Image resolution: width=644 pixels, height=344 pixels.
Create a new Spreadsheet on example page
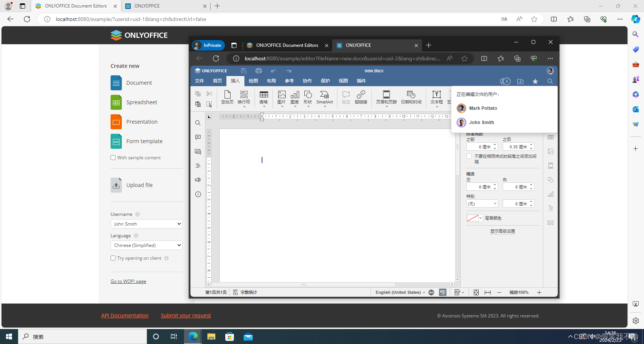(134, 102)
